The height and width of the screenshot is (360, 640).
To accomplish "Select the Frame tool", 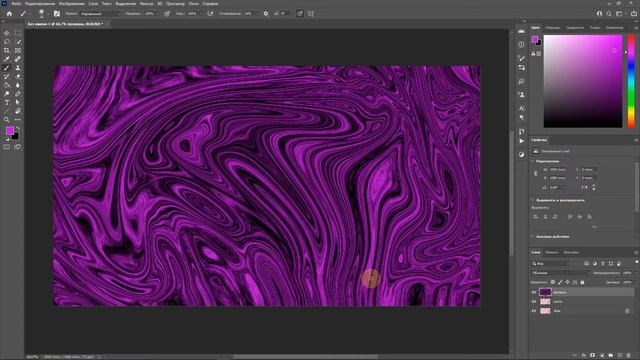I will (18, 50).
